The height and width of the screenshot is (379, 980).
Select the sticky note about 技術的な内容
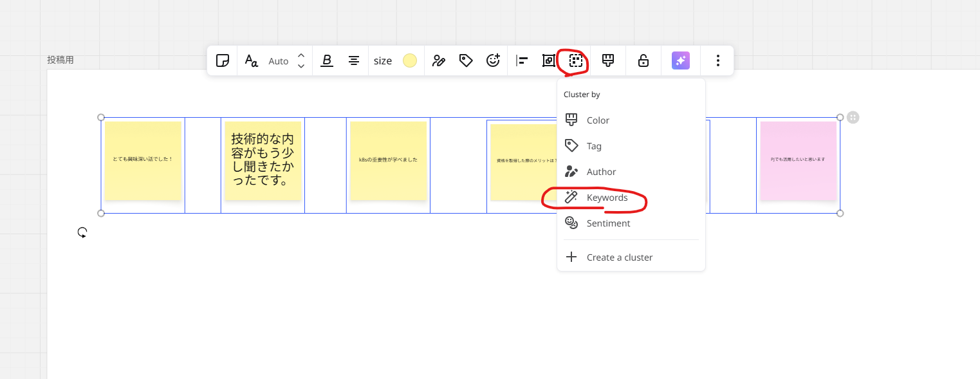[263, 161]
